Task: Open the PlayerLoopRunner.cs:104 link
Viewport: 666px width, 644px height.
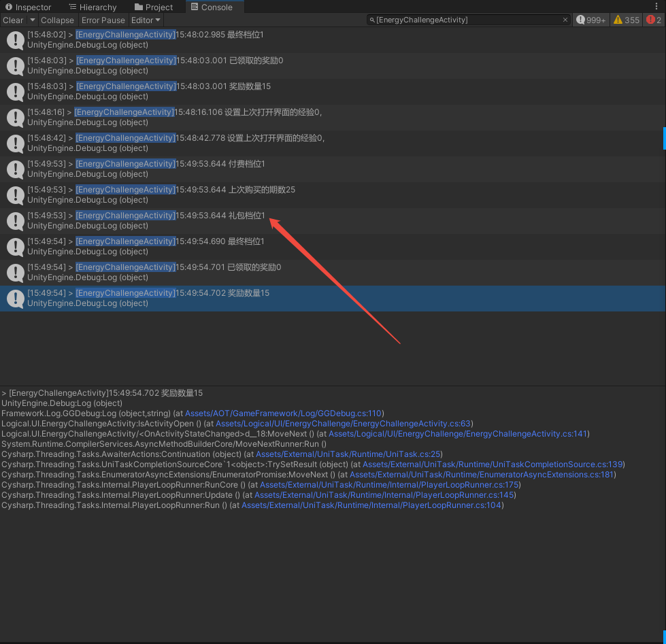Action: click(x=372, y=505)
